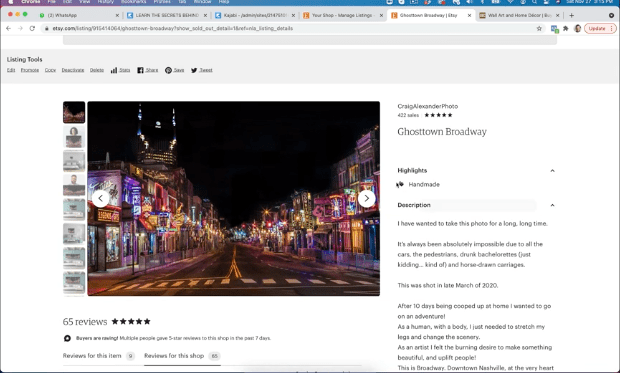Click the Buyers are raving chat icon

point(67,338)
